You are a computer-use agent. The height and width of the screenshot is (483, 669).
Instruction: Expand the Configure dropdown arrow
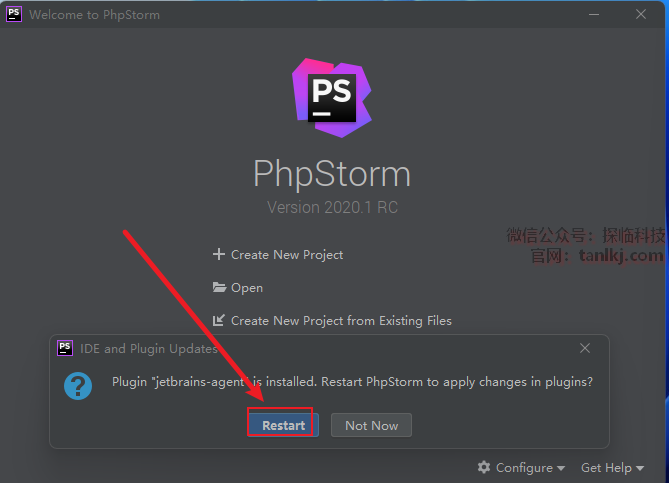[x=561, y=468]
